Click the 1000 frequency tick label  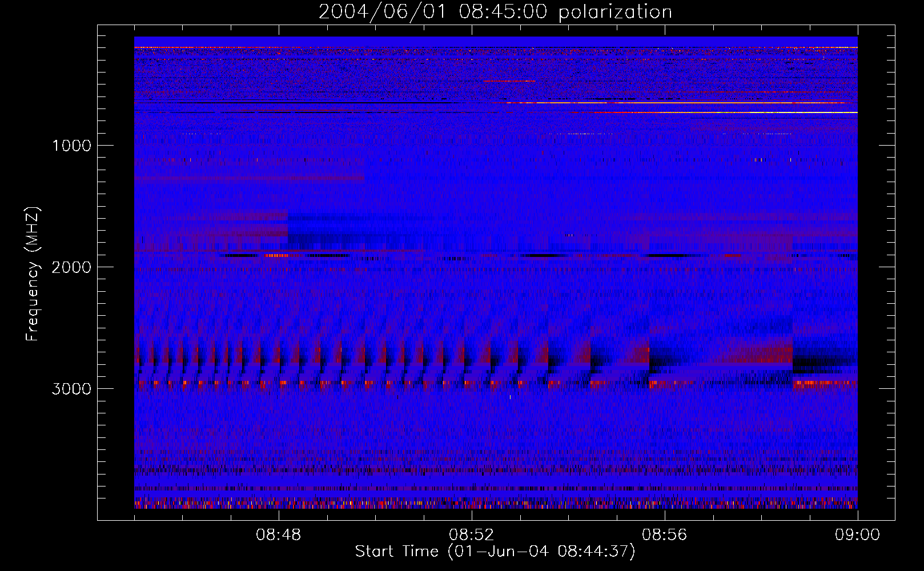click(71, 146)
